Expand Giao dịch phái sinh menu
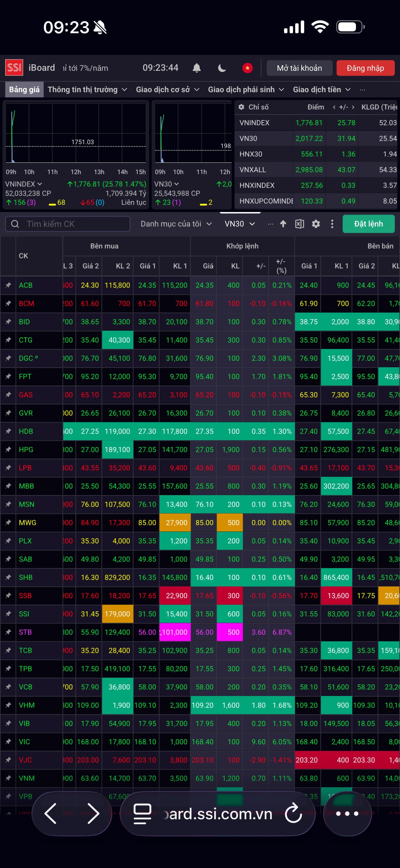 pyautogui.click(x=246, y=90)
